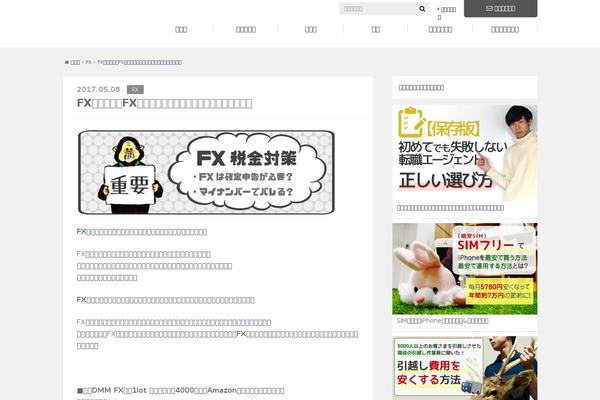Image resolution: width=600 pixels, height=400 pixels.
Task: Open the 引越し費用を安くする方法 sidebar banner
Action: (x=465, y=368)
